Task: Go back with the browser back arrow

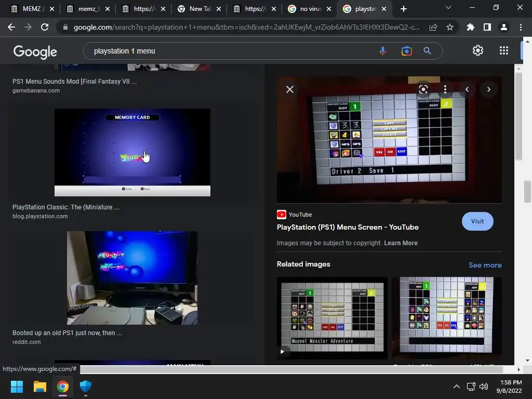Action: (x=11, y=27)
